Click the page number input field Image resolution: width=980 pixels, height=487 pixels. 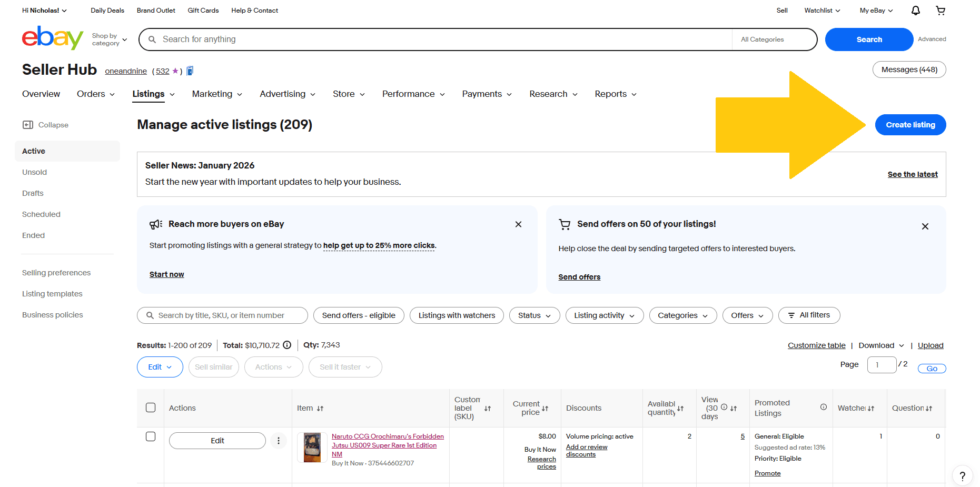(x=882, y=364)
